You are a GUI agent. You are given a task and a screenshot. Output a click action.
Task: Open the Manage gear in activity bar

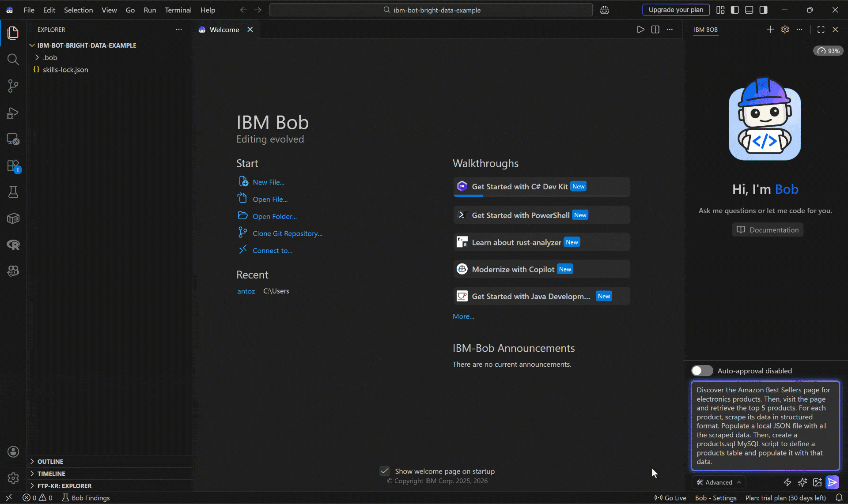(13, 478)
